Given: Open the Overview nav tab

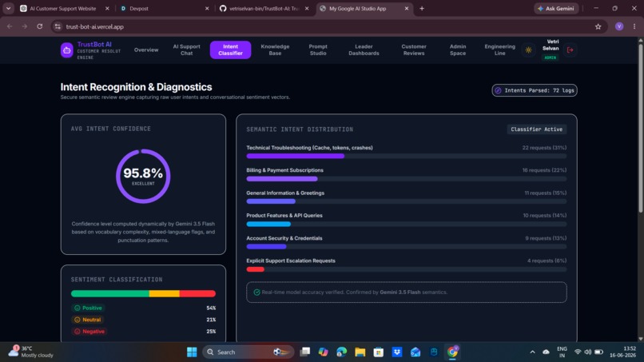Looking at the screenshot, I should coord(145,50).
